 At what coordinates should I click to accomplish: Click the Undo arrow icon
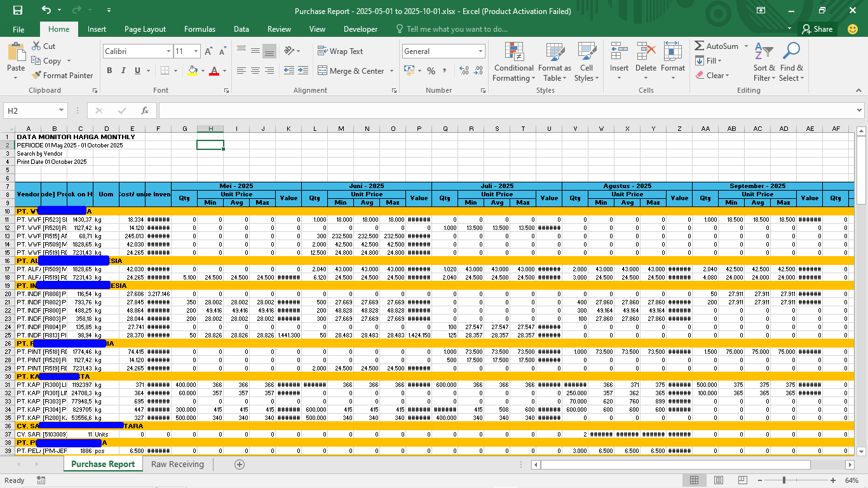point(46,10)
